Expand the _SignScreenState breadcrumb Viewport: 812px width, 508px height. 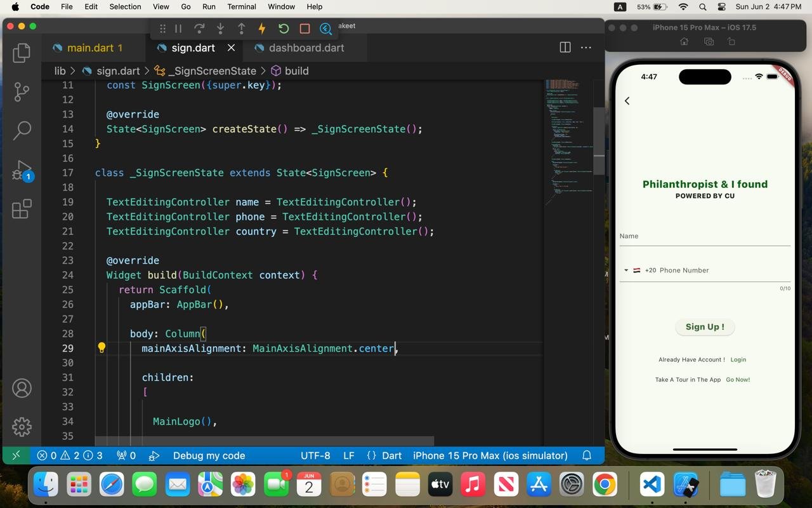pos(205,71)
